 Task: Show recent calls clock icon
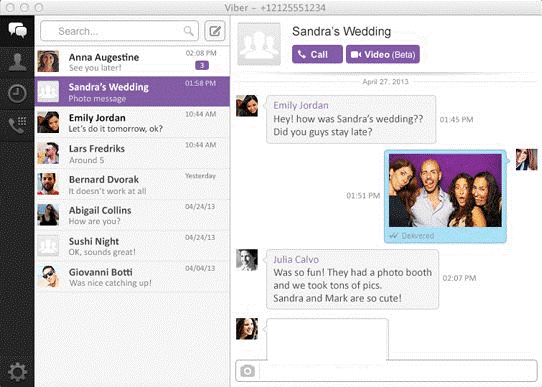[17, 93]
